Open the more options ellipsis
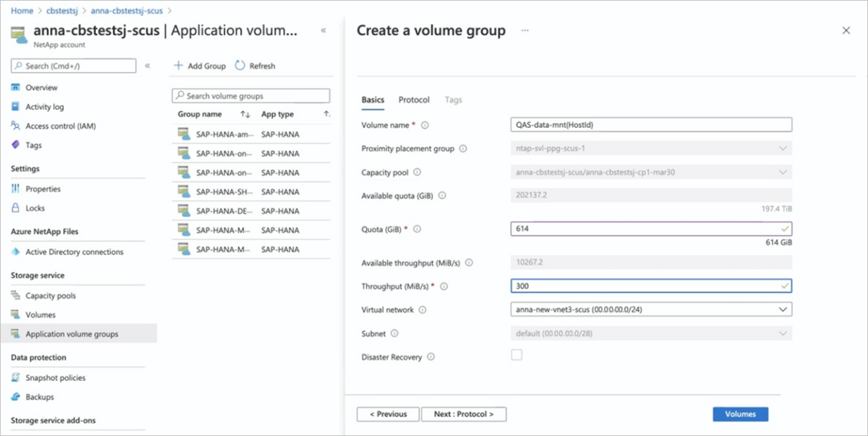Image resolution: width=868 pixels, height=436 pixels. click(525, 30)
